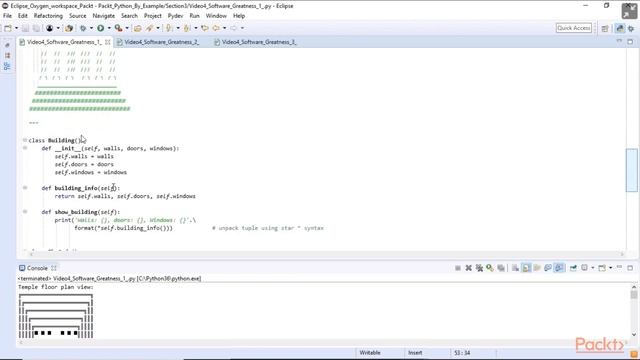This screenshot has width=640, height=360.
Task: Click the External Tools run icon
Action: pos(118,28)
